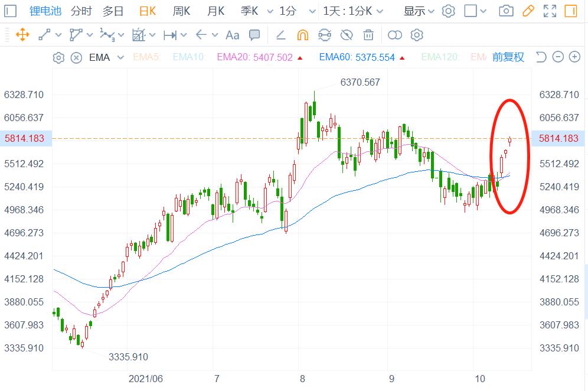The image size is (588, 391).
Task: Expand the 显示 display dropdown
Action: click(x=419, y=11)
